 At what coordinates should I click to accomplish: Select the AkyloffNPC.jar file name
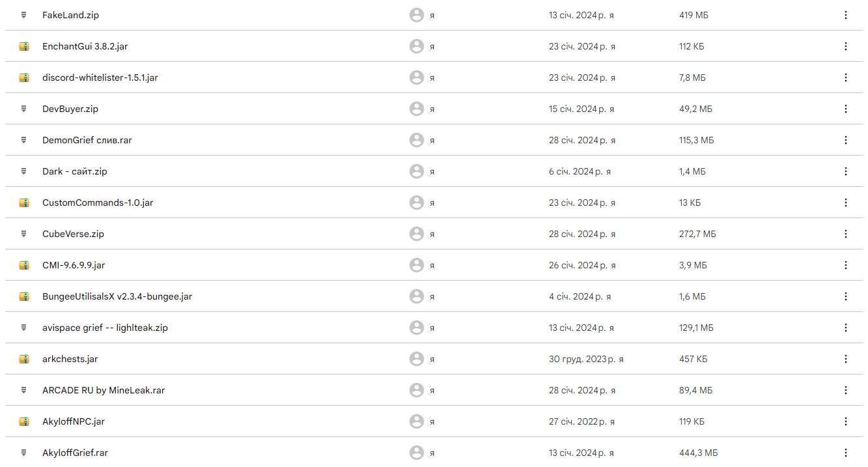coord(74,421)
